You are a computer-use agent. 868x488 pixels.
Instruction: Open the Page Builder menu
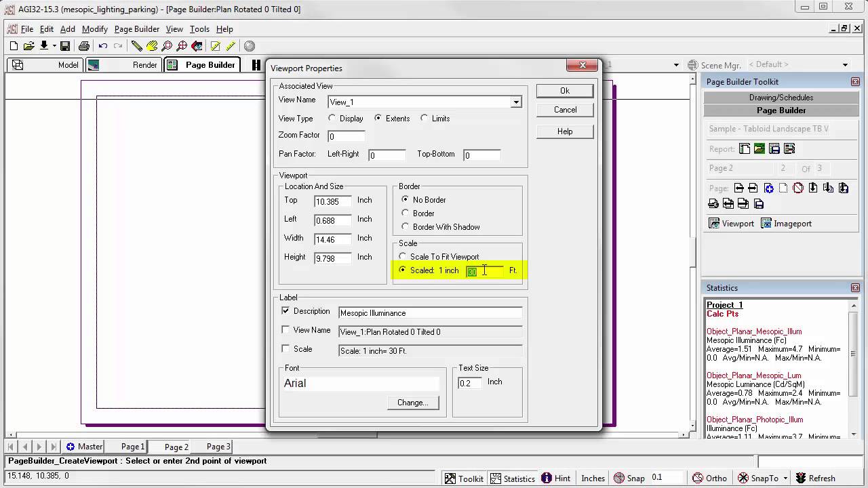pyautogui.click(x=137, y=29)
